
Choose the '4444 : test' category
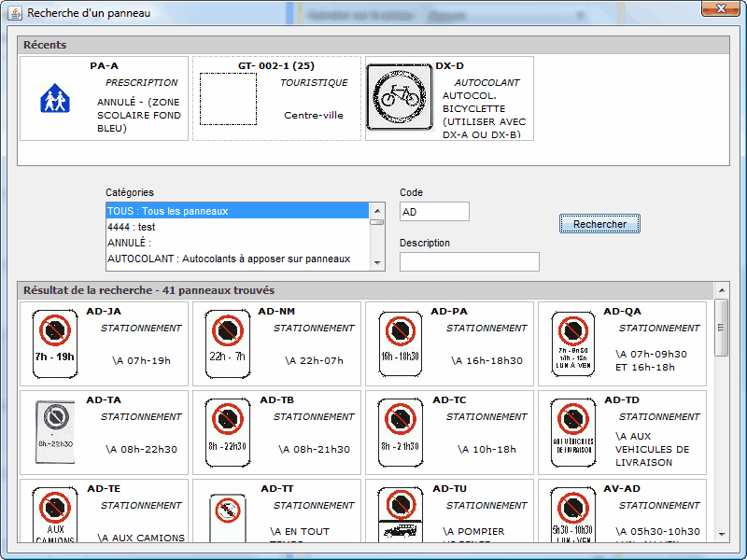click(x=237, y=227)
